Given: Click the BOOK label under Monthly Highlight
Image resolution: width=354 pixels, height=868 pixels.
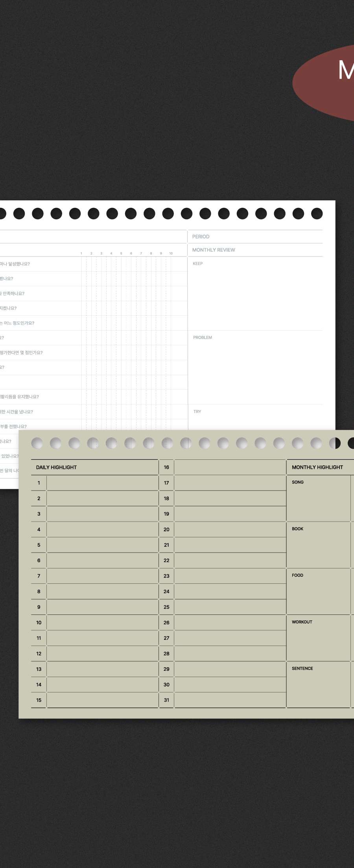Looking at the screenshot, I should [297, 529].
